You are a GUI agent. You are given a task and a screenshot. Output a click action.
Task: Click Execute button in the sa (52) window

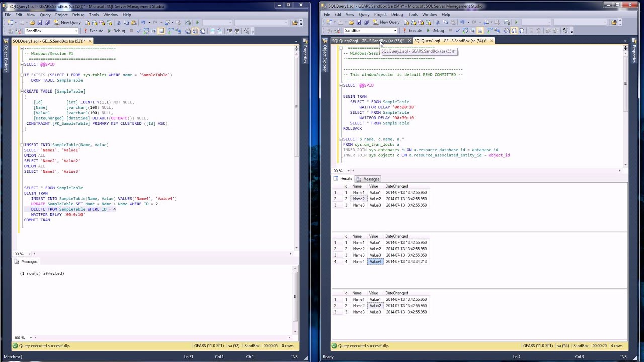coord(93,31)
